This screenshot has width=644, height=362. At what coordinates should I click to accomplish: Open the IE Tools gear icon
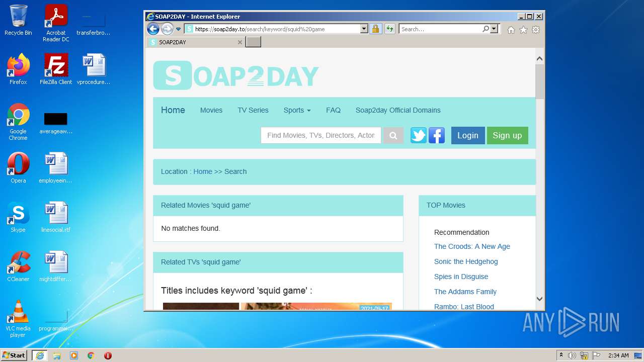tap(536, 30)
